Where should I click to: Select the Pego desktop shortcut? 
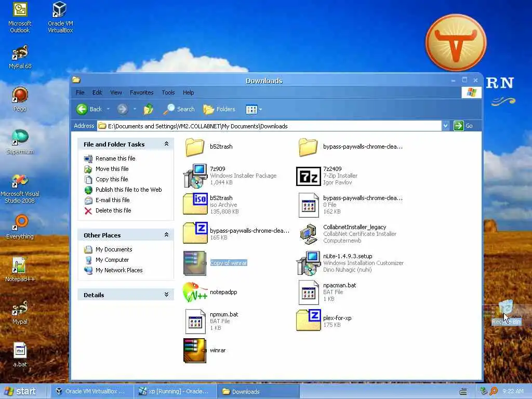pos(20,99)
